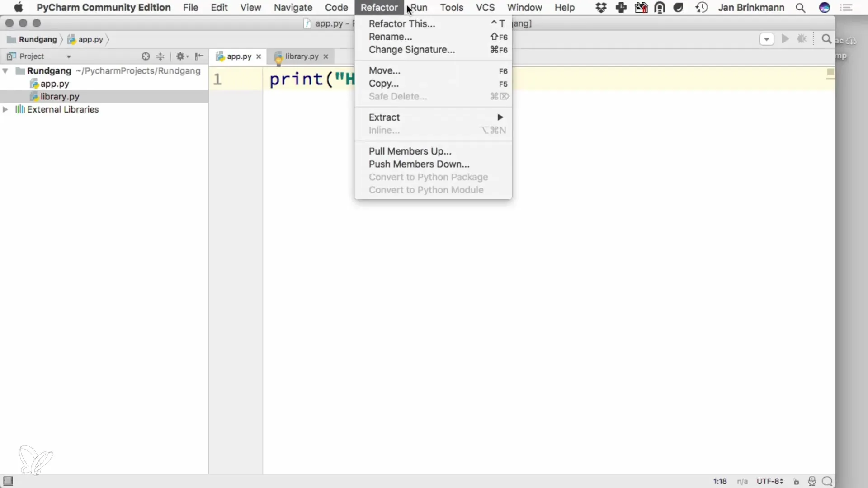The height and width of the screenshot is (488, 868).
Task: Close the library.py tab
Action: [x=325, y=57]
